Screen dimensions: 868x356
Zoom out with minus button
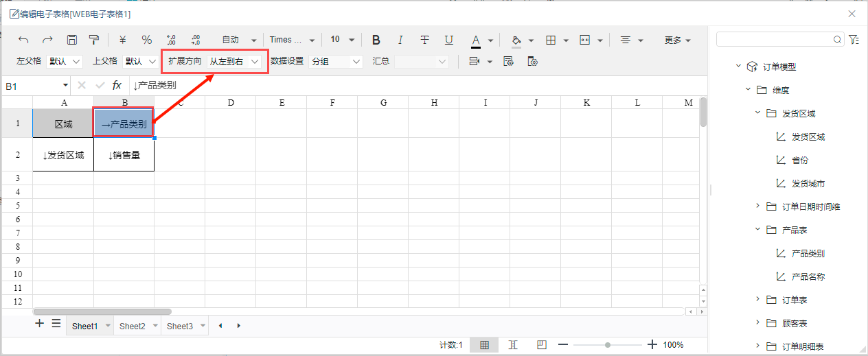563,345
